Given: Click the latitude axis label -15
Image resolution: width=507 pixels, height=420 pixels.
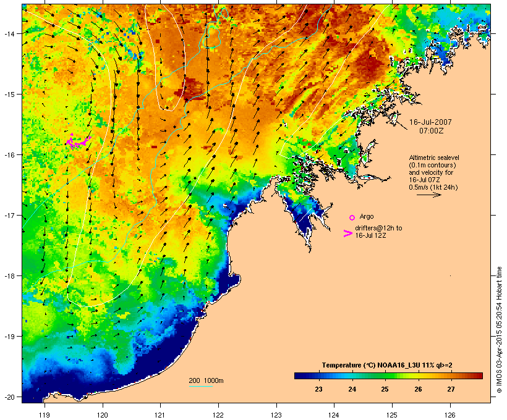Looking at the screenshot, I should (x=9, y=94).
